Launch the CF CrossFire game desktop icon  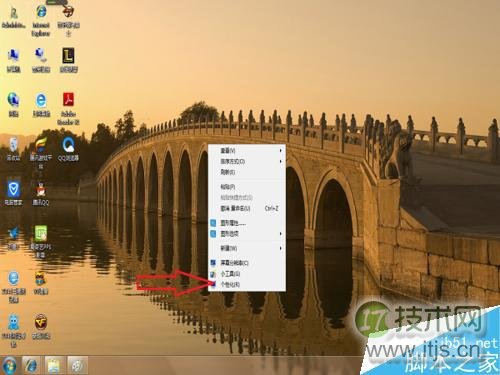(41, 327)
